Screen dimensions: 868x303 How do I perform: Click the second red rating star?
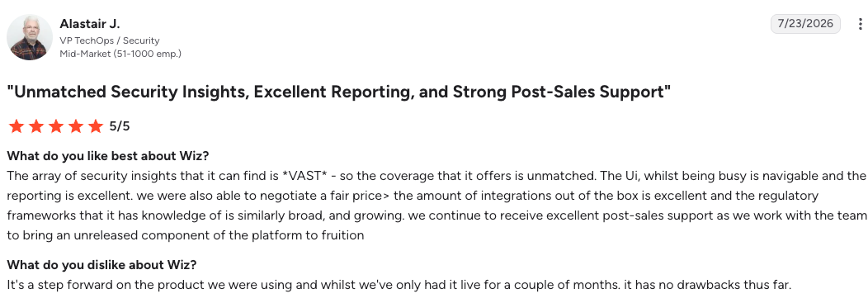36,126
